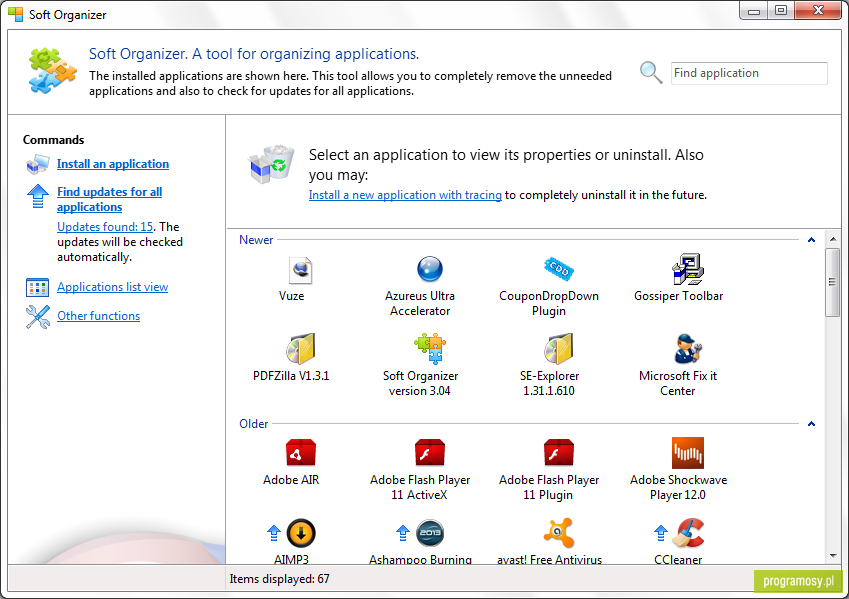Select the Gossiper Toolbar icon
This screenshot has width=849, height=599.
(x=687, y=269)
